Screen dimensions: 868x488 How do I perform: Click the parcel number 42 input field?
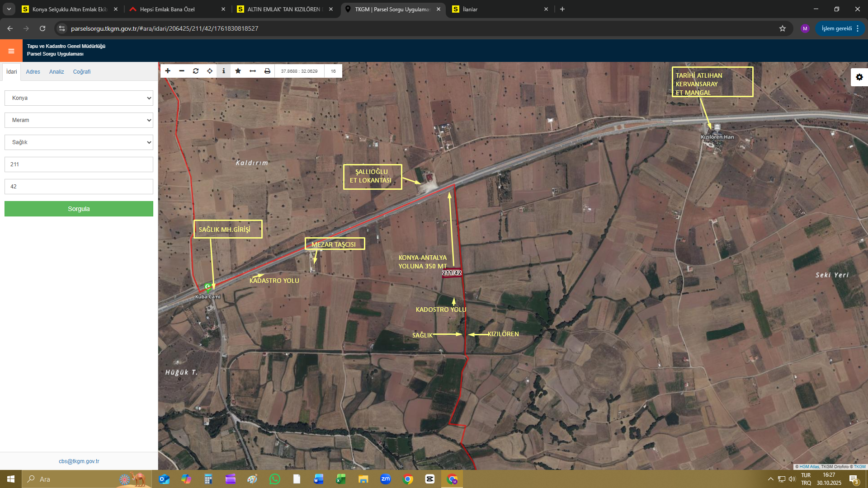[x=79, y=187]
